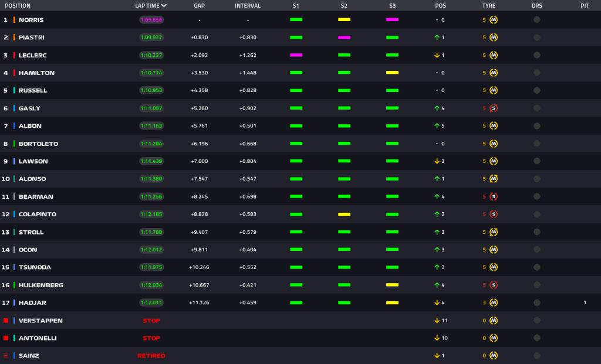The height and width of the screenshot is (364, 601).
Task: Select driver BORTOLETO in the list
Action: 38,144
